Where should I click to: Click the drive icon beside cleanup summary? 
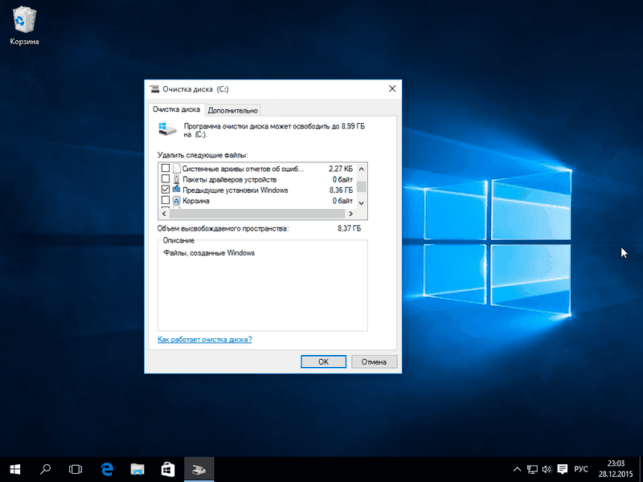pos(167,129)
